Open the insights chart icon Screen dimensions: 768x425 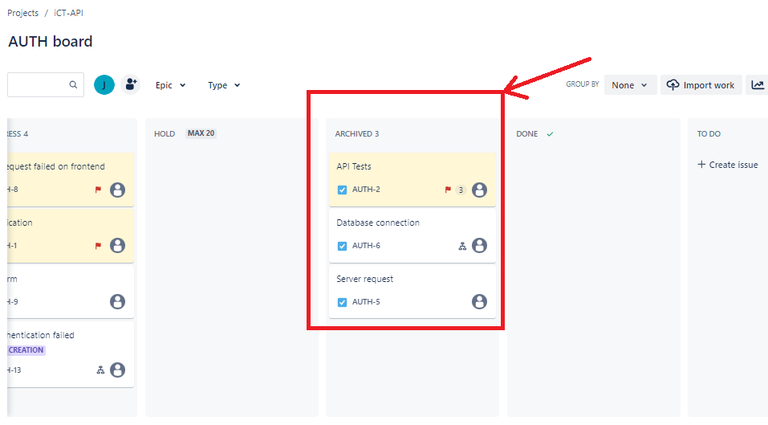[757, 85]
